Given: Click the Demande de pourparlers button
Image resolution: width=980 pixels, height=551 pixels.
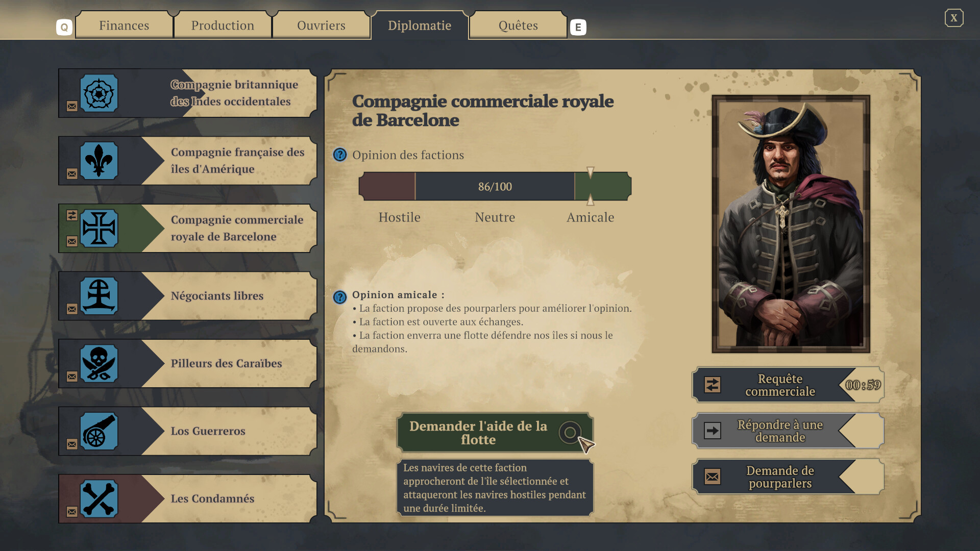Looking at the screenshot, I should [x=779, y=477].
